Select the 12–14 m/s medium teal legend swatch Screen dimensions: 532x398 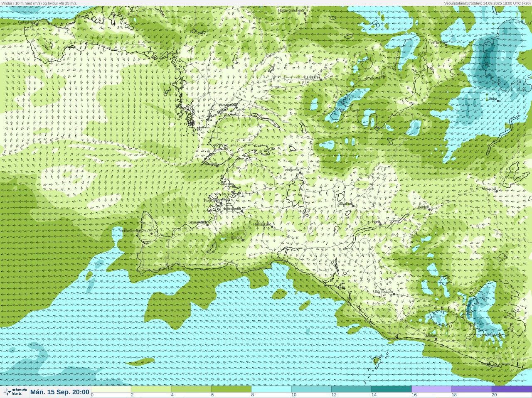point(351,389)
